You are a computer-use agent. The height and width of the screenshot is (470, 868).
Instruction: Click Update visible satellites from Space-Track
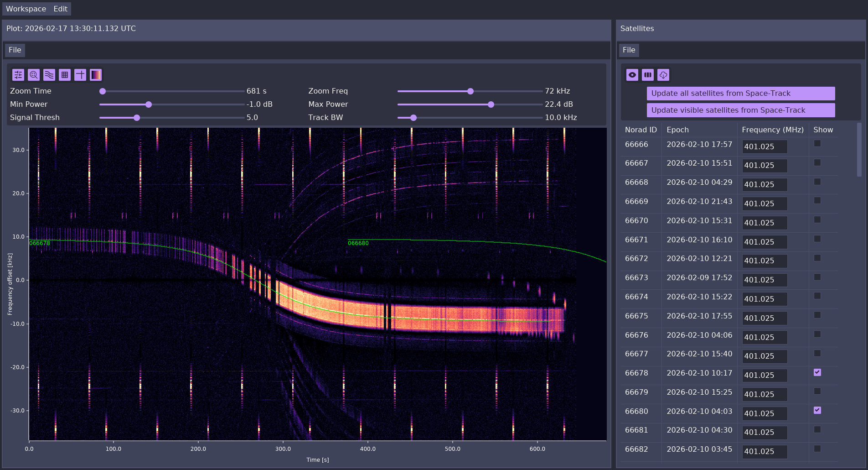[740, 110]
